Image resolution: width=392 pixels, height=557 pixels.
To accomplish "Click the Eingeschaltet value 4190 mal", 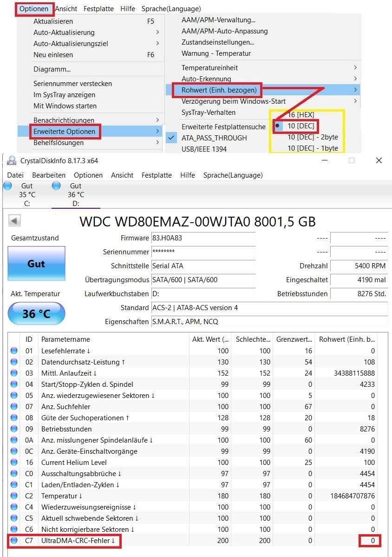I will pyautogui.click(x=359, y=280).
